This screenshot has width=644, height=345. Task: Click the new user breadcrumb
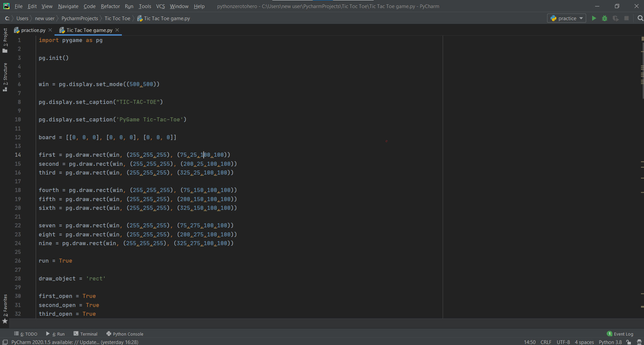(44, 18)
